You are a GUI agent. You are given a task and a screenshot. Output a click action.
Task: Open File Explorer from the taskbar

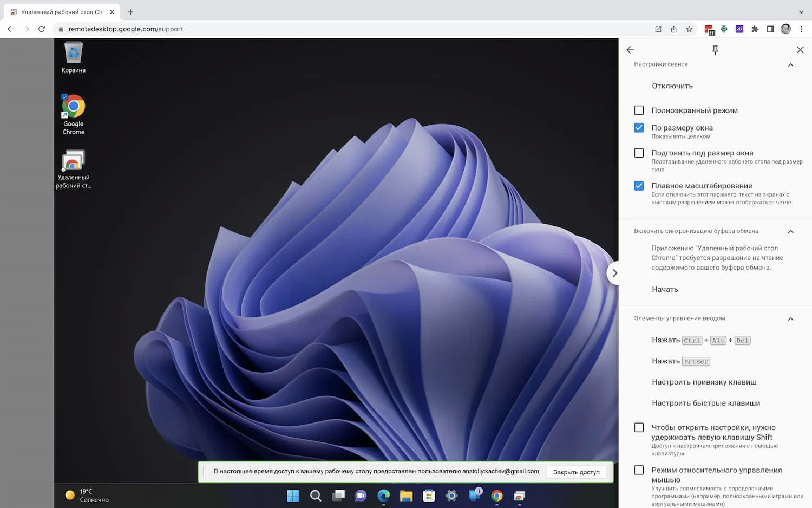[406, 496]
